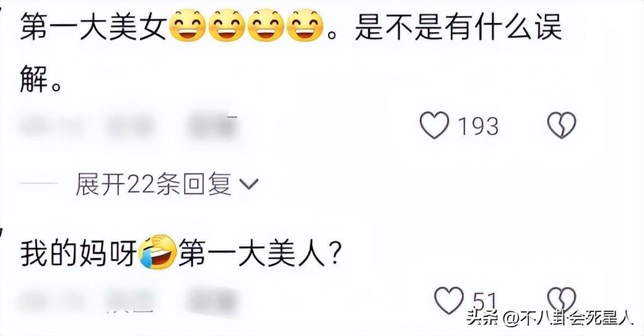Expand replies via chevron beside 展开22条回复
This screenshot has height=336, width=644.
[248, 184]
